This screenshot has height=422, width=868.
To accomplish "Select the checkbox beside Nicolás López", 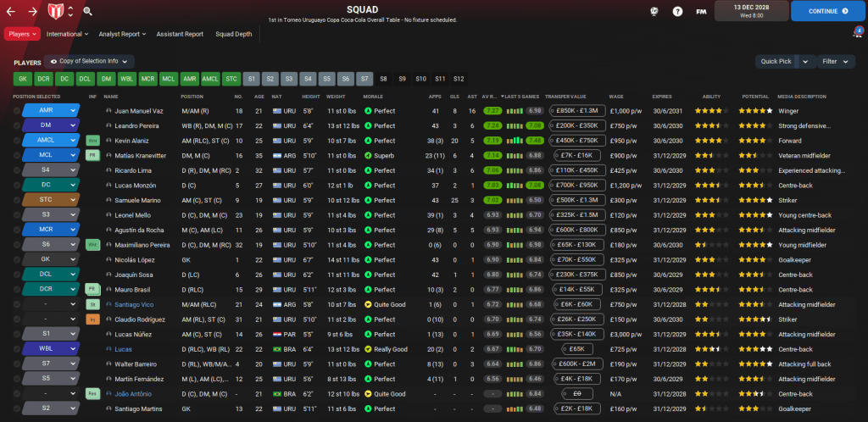I will tap(17, 259).
